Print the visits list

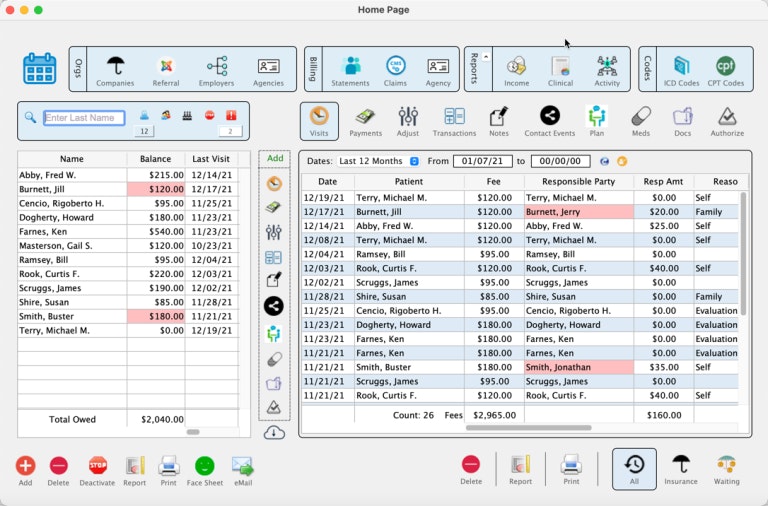pyautogui.click(x=571, y=470)
